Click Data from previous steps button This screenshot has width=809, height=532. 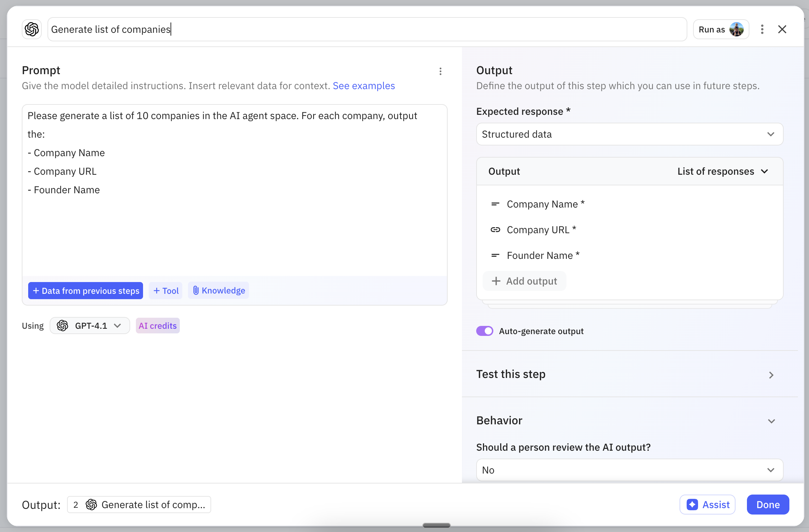coord(86,291)
